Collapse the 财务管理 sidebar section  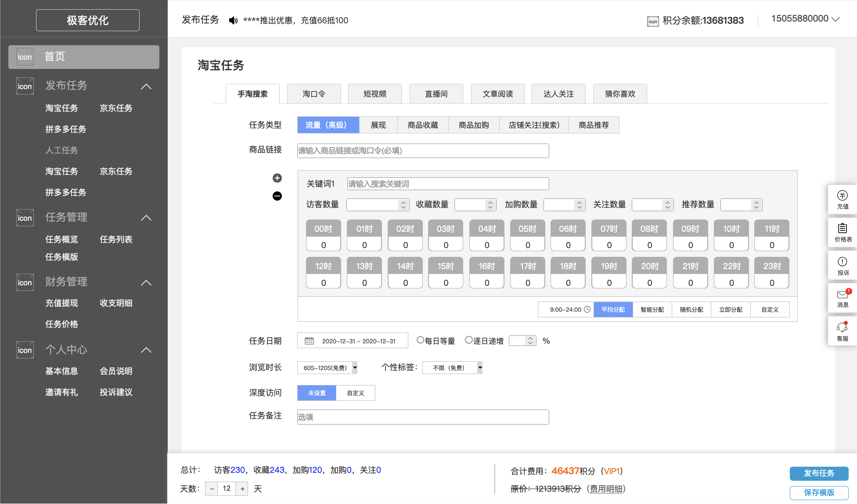point(146,283)
